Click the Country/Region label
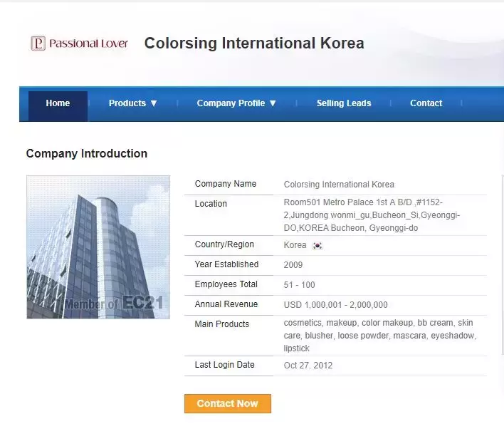This screenshot has height=429, width=504. [224, 244]
